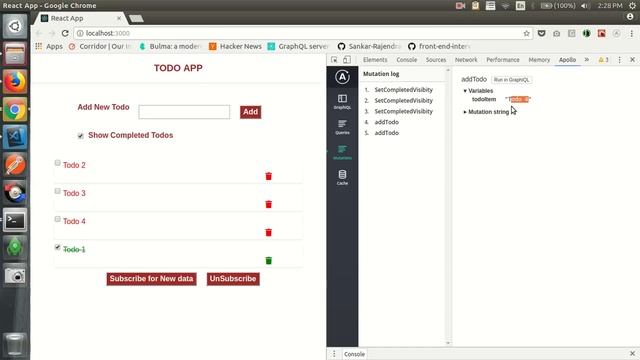Viewport: 640px width, 360px height.
Task: Click the Run in GraphiQL button
Action: pos(511,80)
